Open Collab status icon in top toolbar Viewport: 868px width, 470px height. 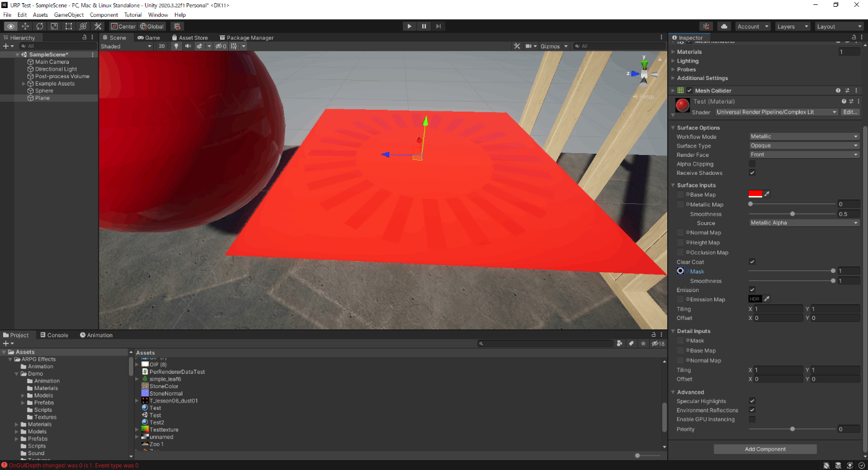[706, 27]
